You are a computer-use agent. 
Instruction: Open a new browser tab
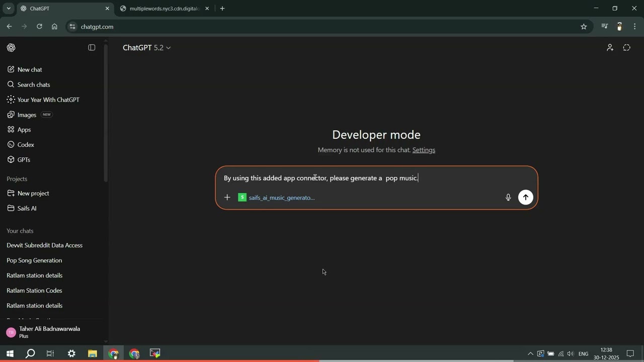[222, 9]
